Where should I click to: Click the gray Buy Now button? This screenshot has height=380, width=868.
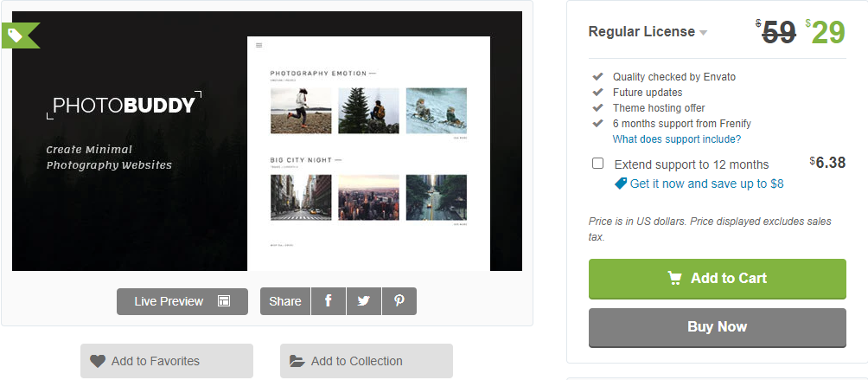(x=718, y=327)
